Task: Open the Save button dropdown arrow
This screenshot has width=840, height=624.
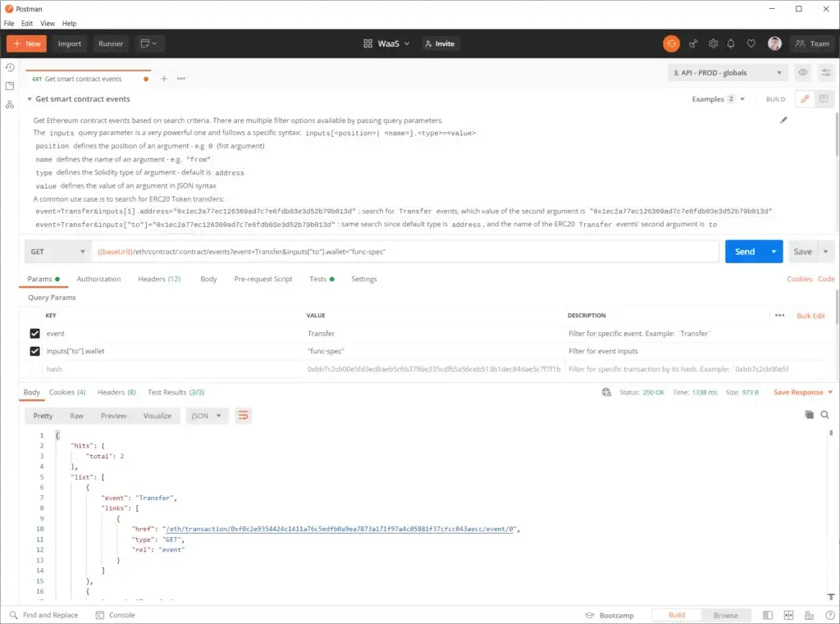Action: pos(825,252)
